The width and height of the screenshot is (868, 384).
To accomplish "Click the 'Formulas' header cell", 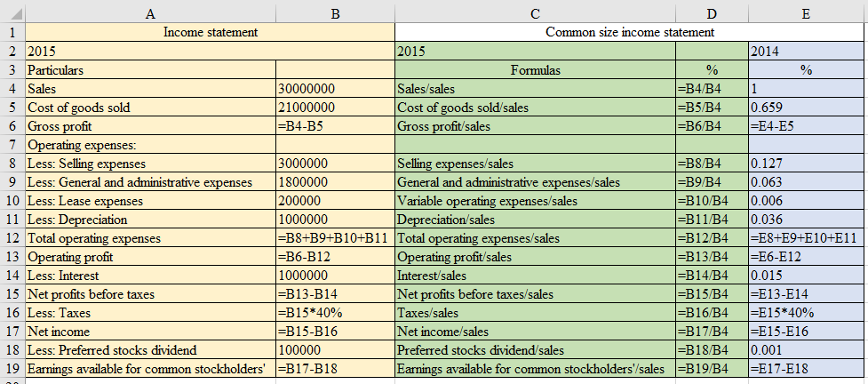I will coord(534,70).
